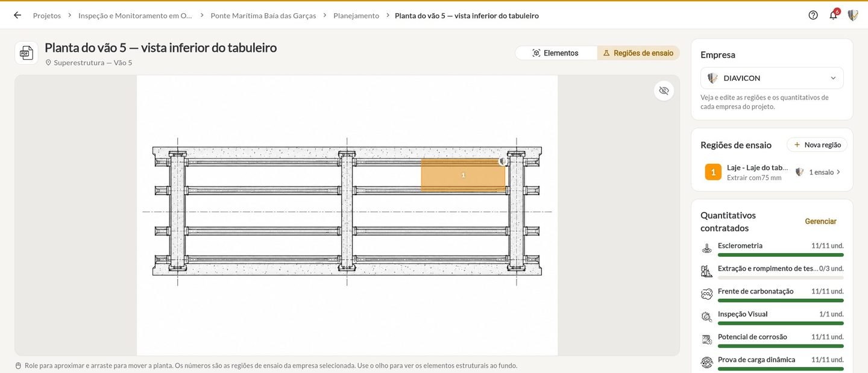Open the Gerenciar quantitativos link
This screenshot has width=868, height=373.
[x=820, y=222]
